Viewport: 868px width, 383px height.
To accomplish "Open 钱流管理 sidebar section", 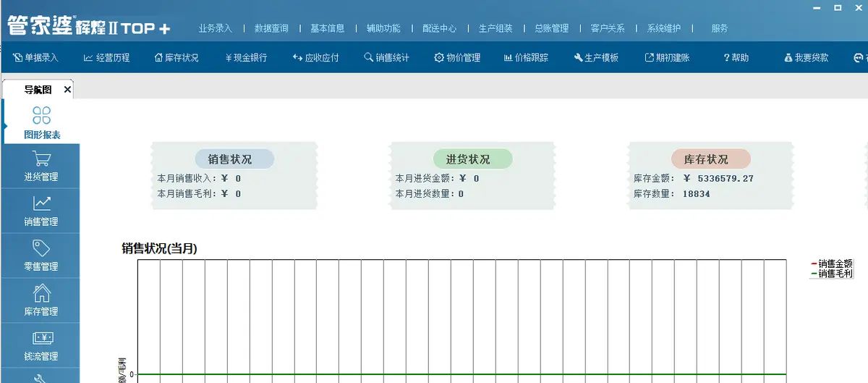I will [x=41, y=346].
